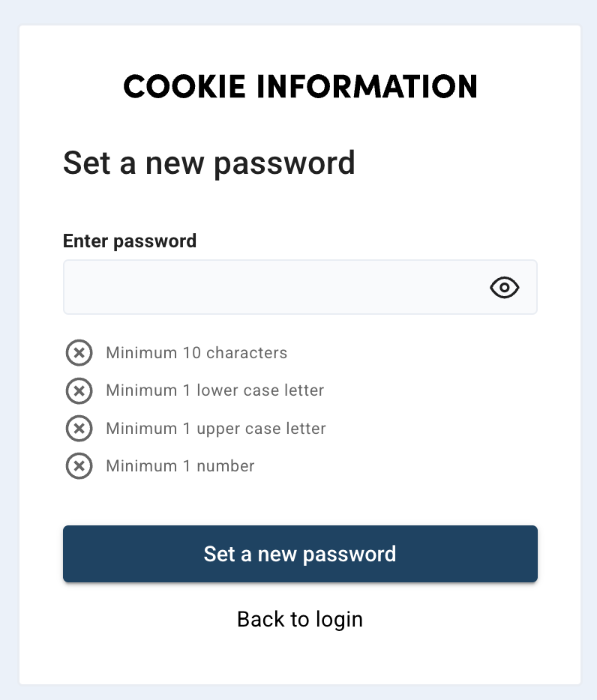Viewport: 597px width, 700px height.
Task: Click the 'Minimum 10 characters' requirement text
Action: [x=196, y=353]
